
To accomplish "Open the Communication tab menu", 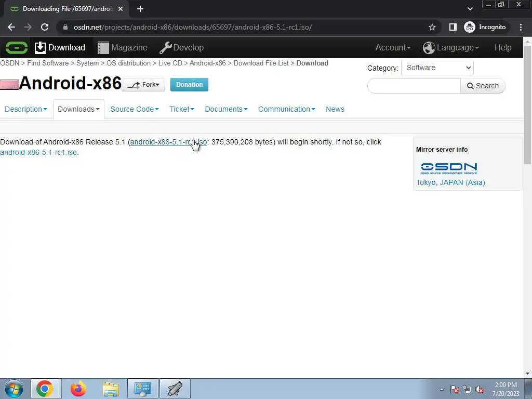I will pyautogui.click(x=286, y=109).
